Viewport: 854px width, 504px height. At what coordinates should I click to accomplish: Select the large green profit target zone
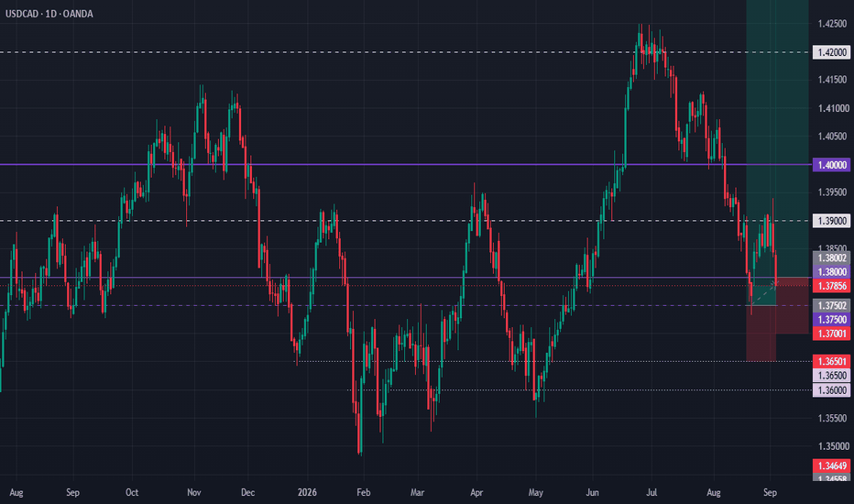pos(777,139)
